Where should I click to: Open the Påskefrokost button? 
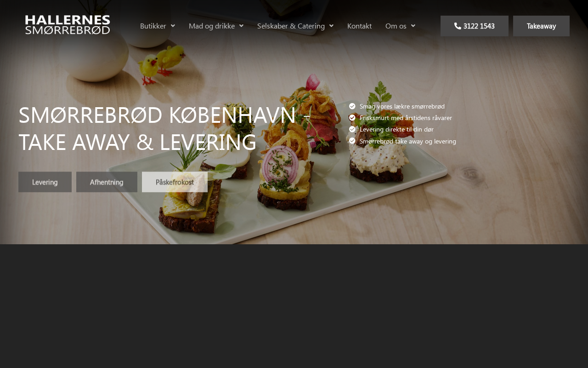175,182
